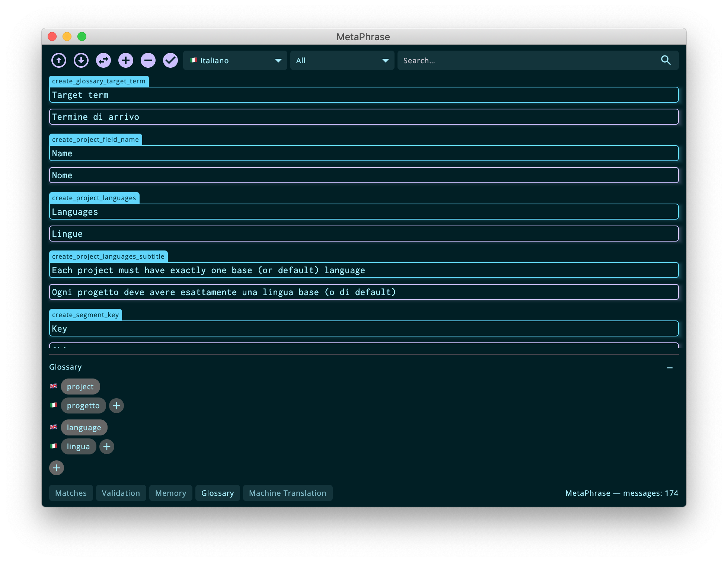Switch to the Machine Translation tab
The image size is (728, 562).
point(288,493)
